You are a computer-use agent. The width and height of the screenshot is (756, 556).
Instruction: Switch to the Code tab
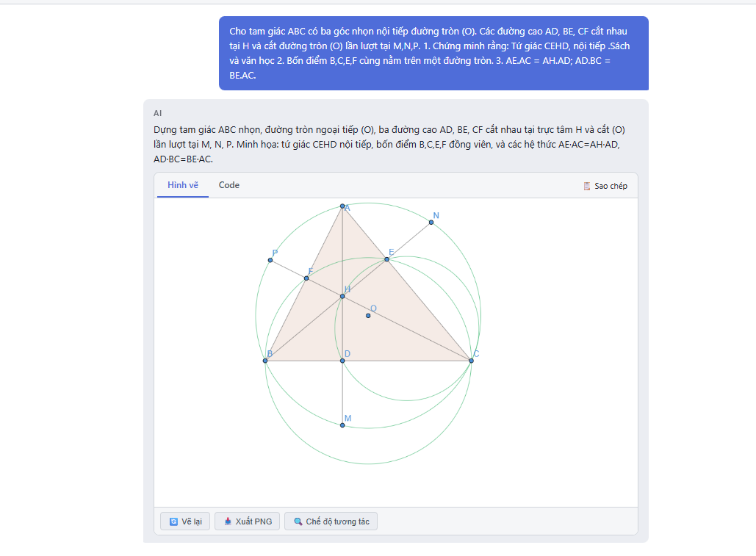[228, 185]
